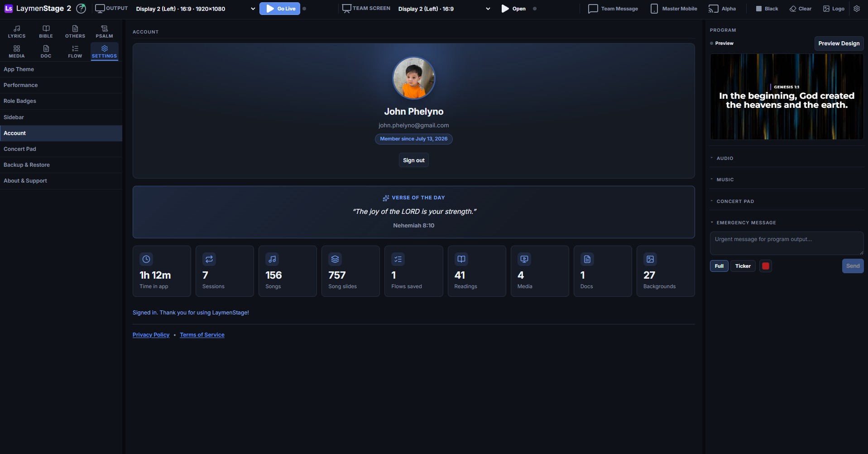Open Role Badges settings
This screenshot has height=454, width=868.
coord(61,101)
